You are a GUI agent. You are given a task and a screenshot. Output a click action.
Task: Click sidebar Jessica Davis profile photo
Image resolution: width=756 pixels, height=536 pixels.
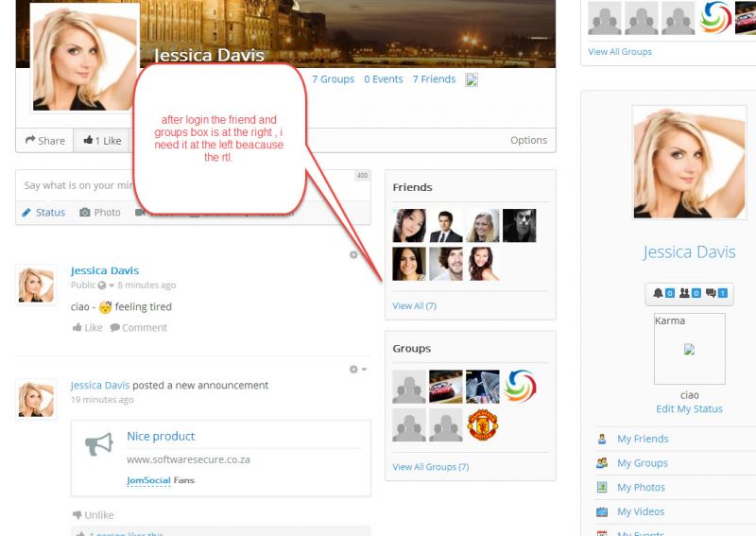(689, 162)
